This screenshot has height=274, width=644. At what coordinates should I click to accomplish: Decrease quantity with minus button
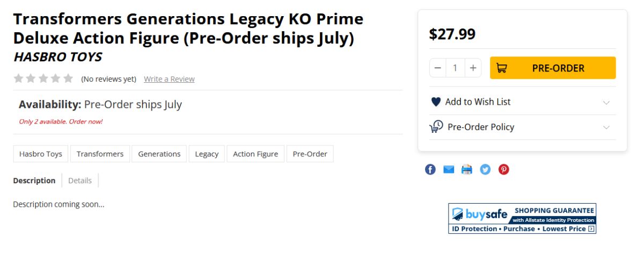click(x=438, y=68)
